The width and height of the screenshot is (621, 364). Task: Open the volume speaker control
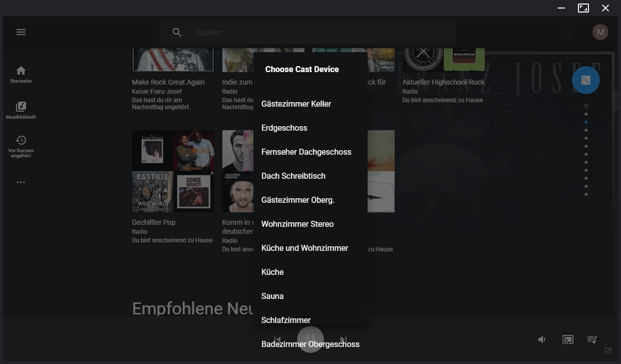[542, 339]
